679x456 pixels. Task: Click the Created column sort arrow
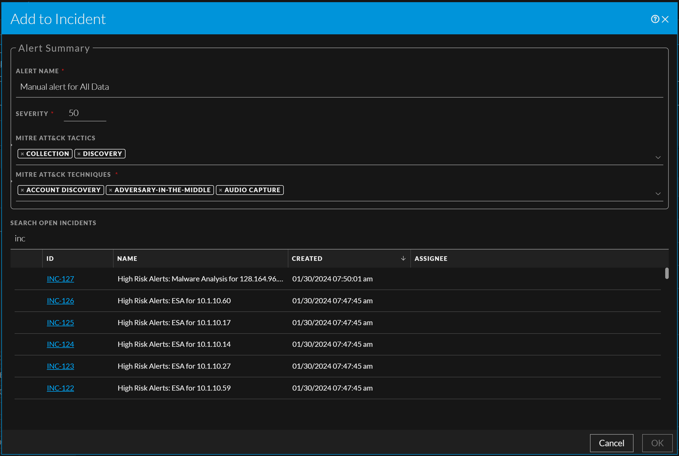click(403, 259)
